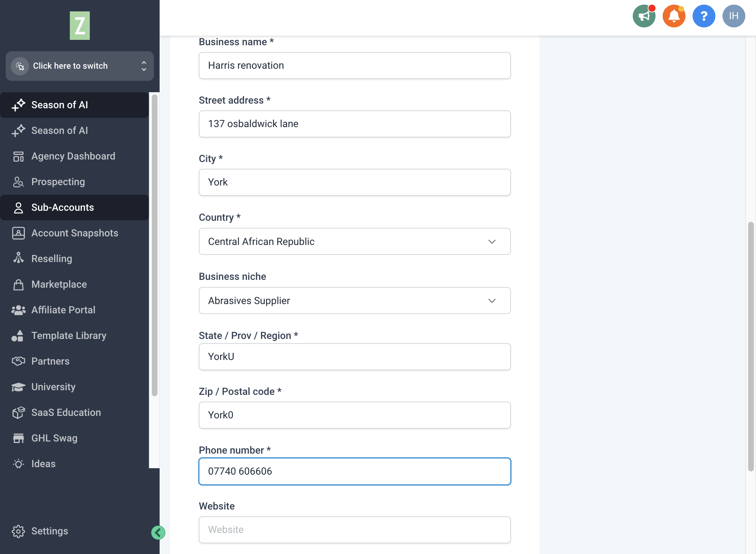Click the Agency Dashboard icon
Image resolution: width=756 pixels, height=554 pixels.
(18, 156)
